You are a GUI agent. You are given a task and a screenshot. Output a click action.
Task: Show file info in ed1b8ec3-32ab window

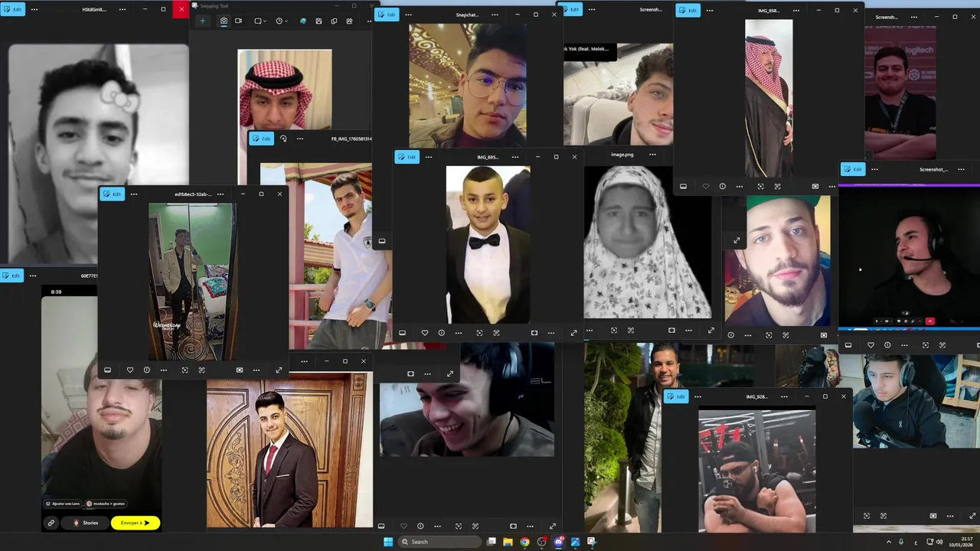point(147,370)
